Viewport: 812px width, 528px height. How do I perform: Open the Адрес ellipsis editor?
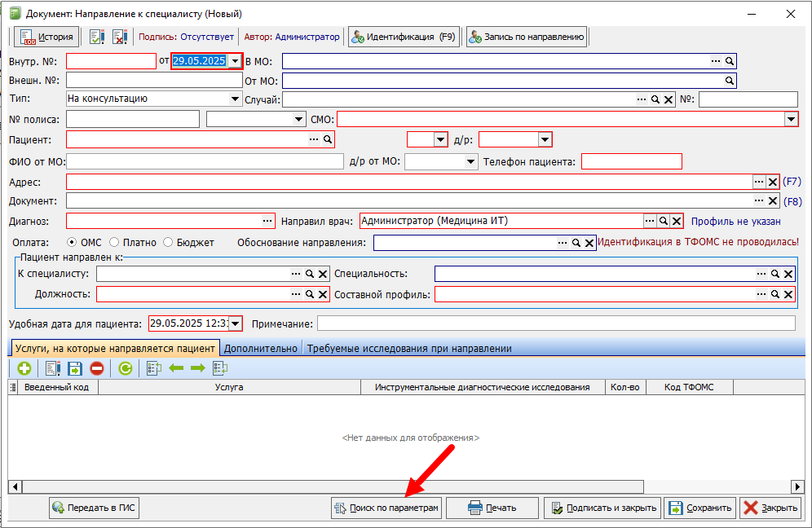tap(759, 182)
